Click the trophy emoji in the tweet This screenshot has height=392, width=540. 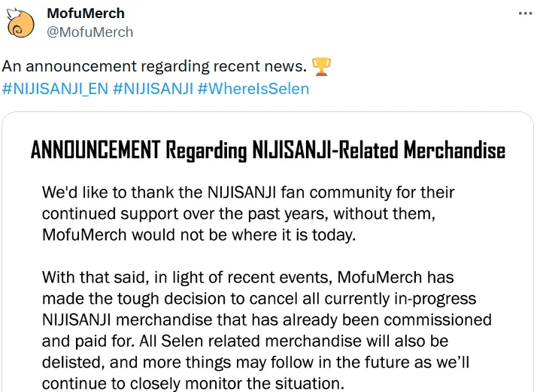coord(321,66)
